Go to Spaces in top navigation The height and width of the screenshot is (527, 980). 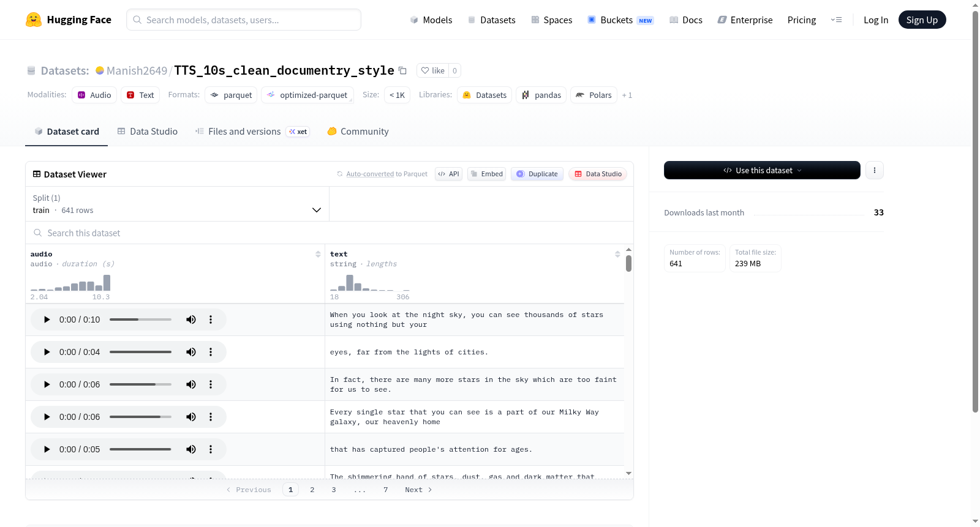click(x=552, y=20)
